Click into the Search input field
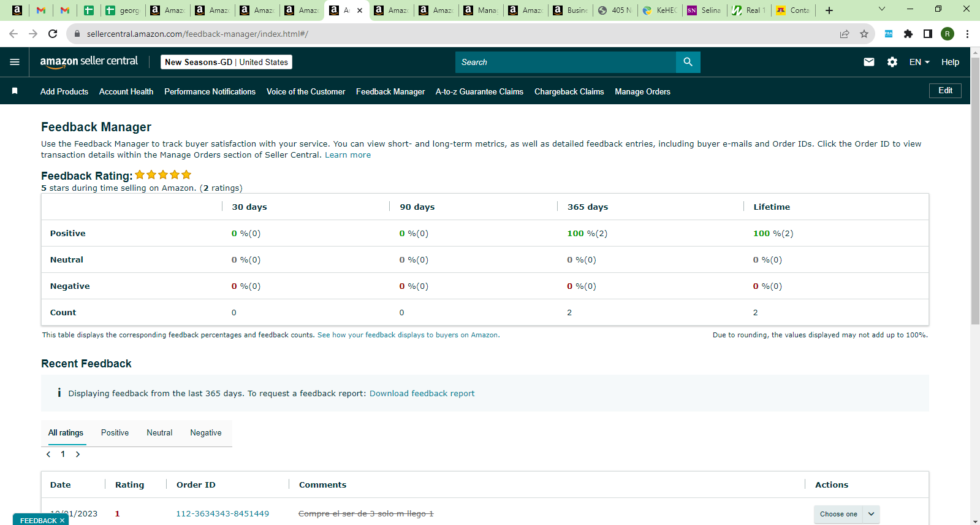Screen dimensions: 980x525 click(x=565, y=62)
